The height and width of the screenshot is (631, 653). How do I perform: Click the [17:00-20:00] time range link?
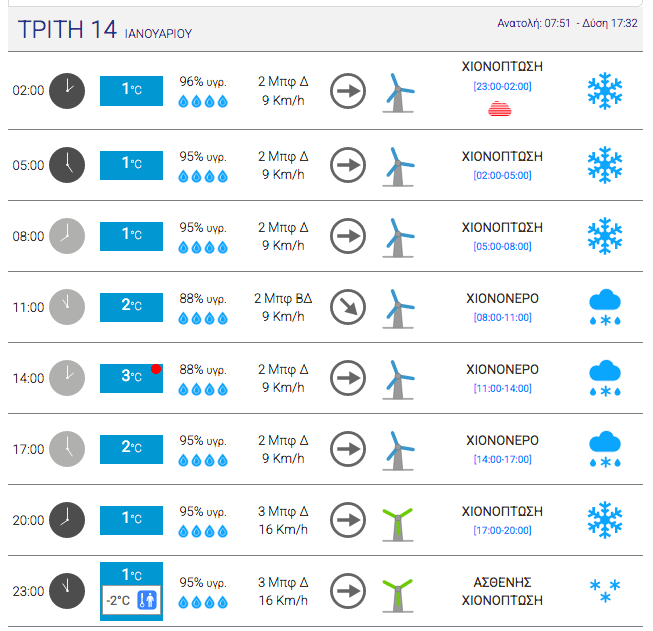502,530
